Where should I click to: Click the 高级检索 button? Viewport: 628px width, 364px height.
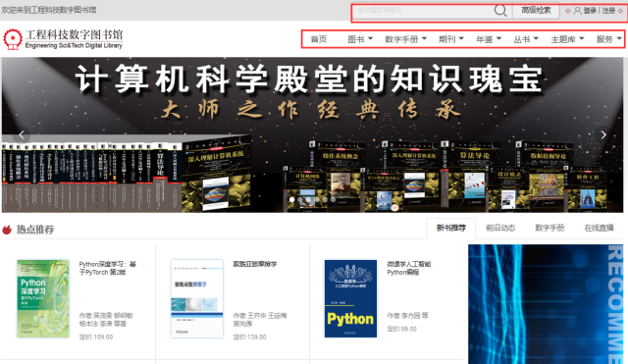point(536,11)
